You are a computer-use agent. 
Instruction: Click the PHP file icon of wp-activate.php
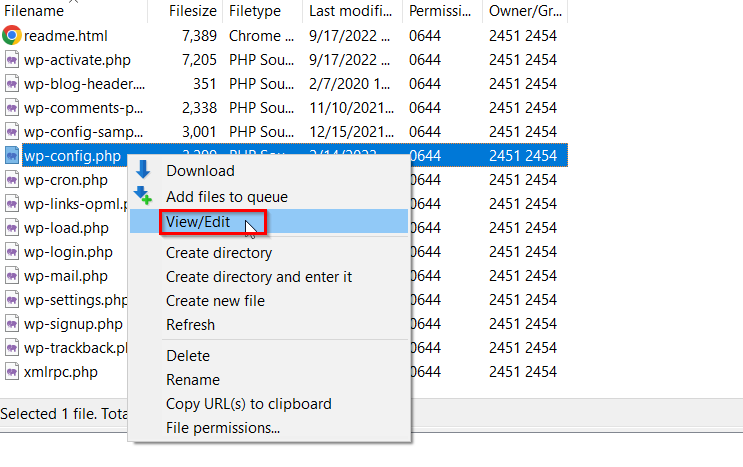point(12,60)
